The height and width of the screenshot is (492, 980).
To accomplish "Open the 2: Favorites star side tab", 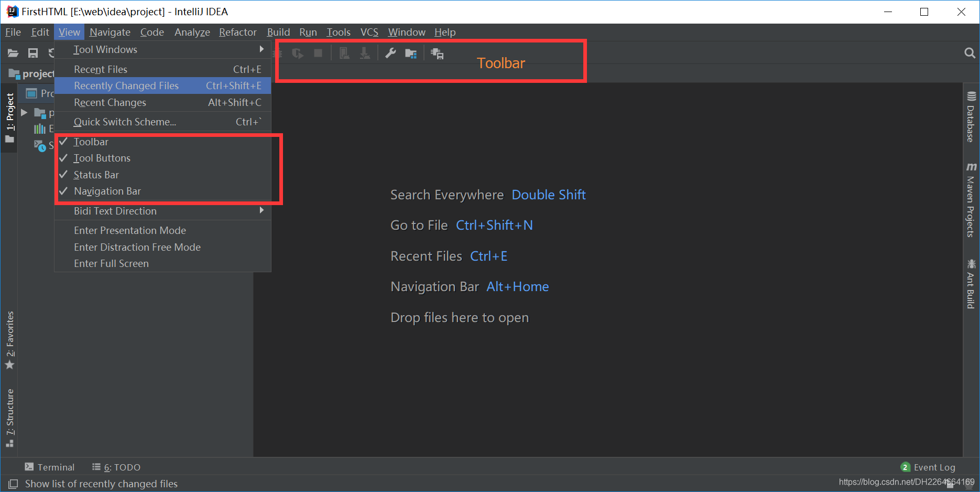I will click(10, 340).
